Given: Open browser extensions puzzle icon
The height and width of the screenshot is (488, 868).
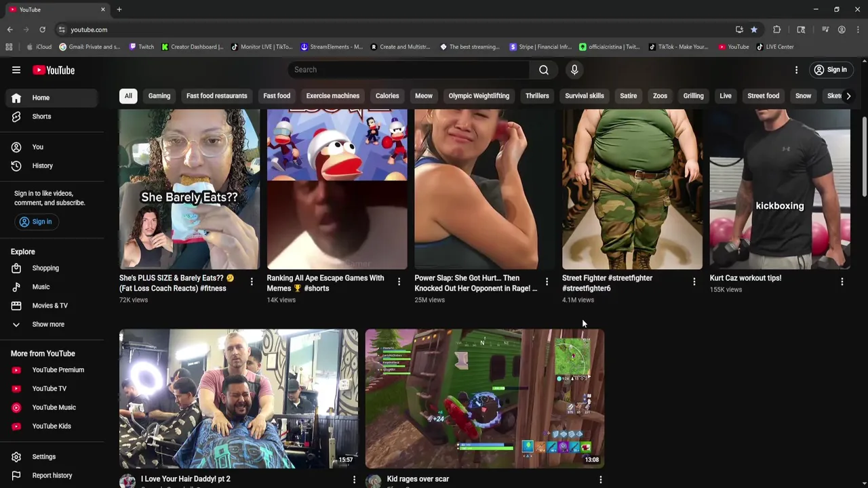Looking at the screenshot, I should point(777,30).
